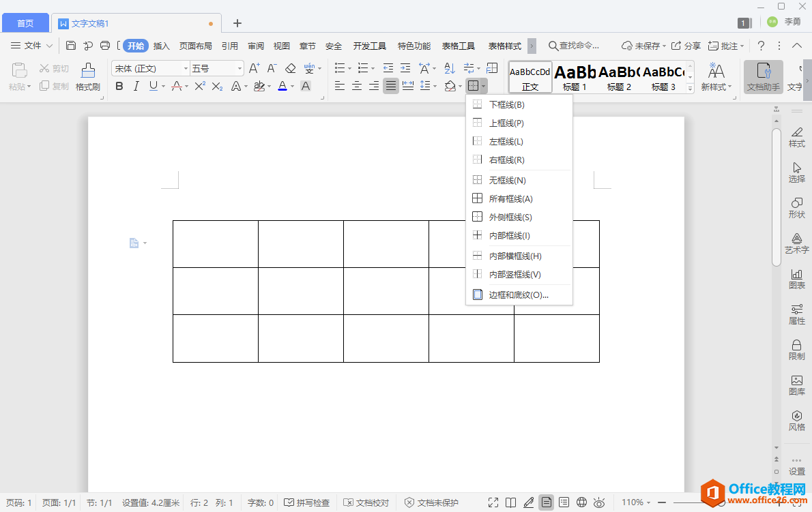Image resolution: width=812 pixels, height=512 pixels.
Task: Open the Styles (样式) sidebar panel
Action: click(796, 137)
